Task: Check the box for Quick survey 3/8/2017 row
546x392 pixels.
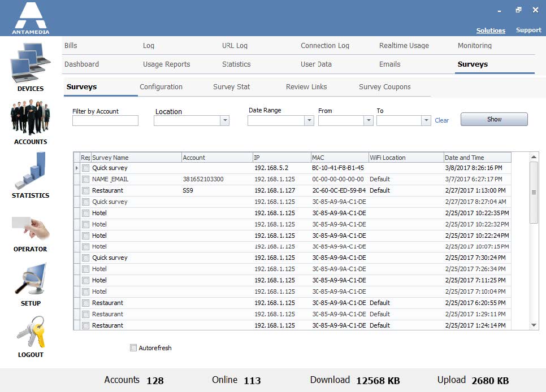Action: pos(86,168)
